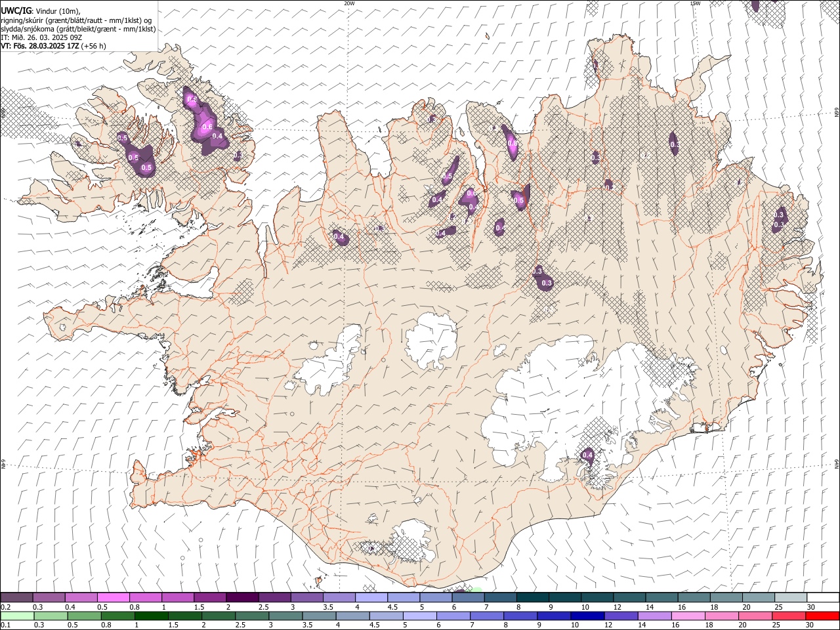Click the rigning/skúrir legend description line
The height and width of the screenshot is (630, 840).
tap(77, 20)
